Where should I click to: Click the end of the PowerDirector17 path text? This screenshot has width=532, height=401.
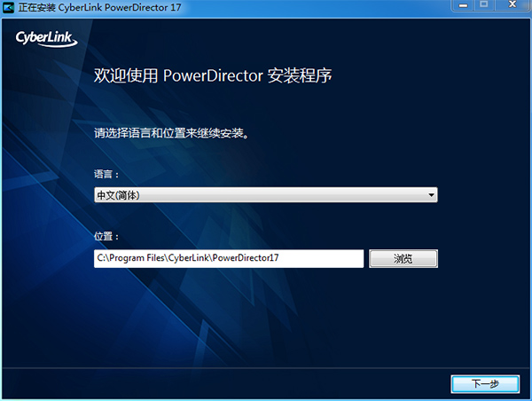pyautogui.click(x=279, y=258)
